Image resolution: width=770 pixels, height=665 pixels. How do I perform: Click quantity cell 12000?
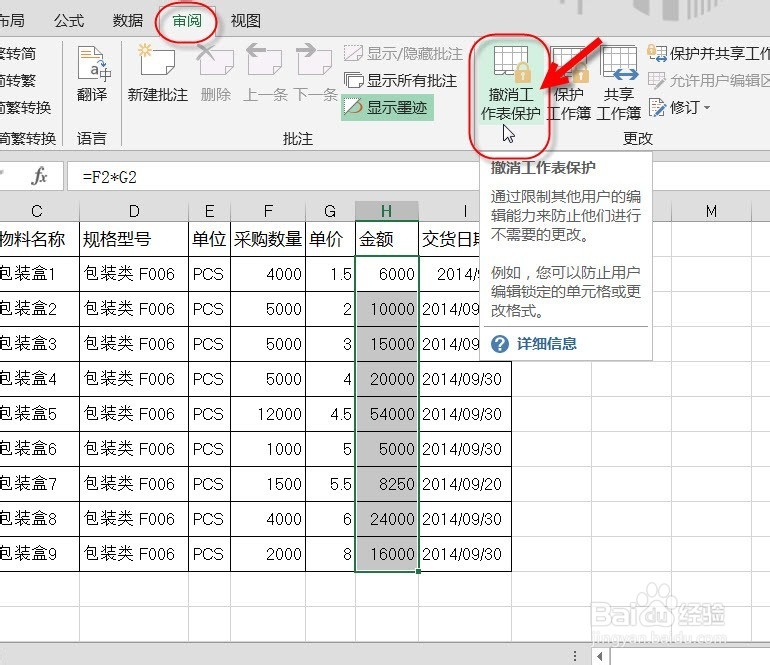click(268, 414)
